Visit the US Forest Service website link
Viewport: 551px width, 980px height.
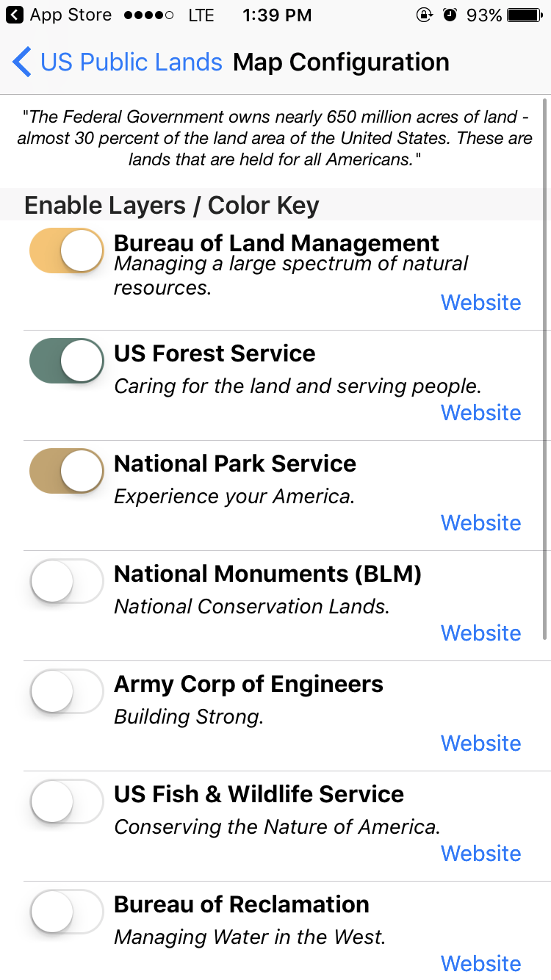coord(480,413)
